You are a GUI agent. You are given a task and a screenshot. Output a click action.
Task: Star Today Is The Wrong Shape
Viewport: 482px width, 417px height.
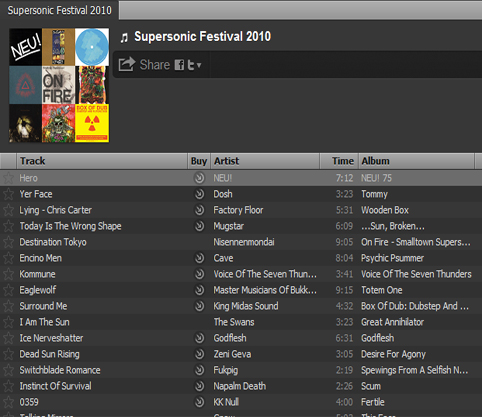coord(8,226)
